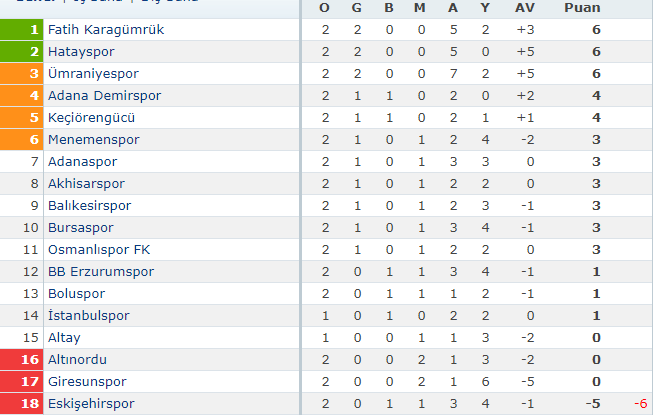The height and width of the screenshot is (416, 653).
Task: Click Osmanlıspor FK in the standings
Action: [x=99, y=250]
